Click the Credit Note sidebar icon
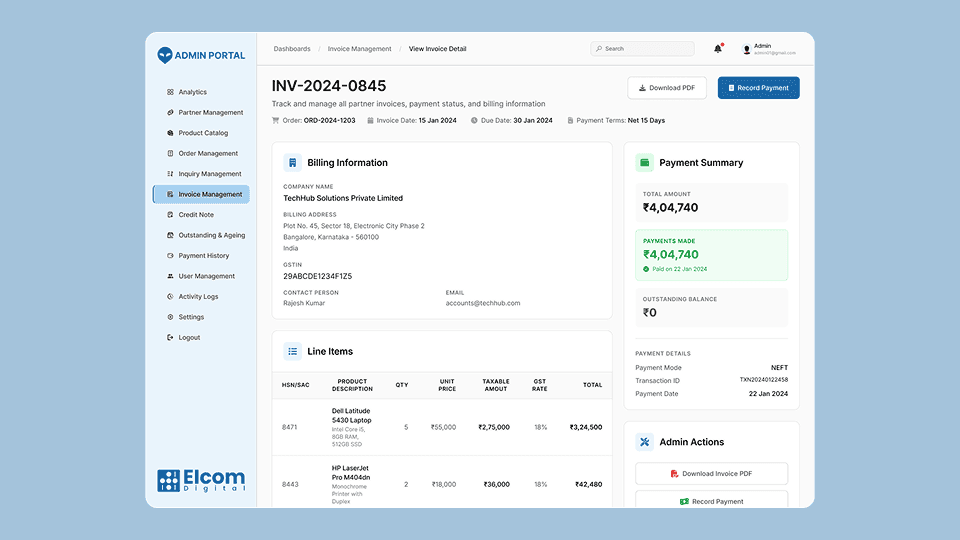 (x=170, y=215)
